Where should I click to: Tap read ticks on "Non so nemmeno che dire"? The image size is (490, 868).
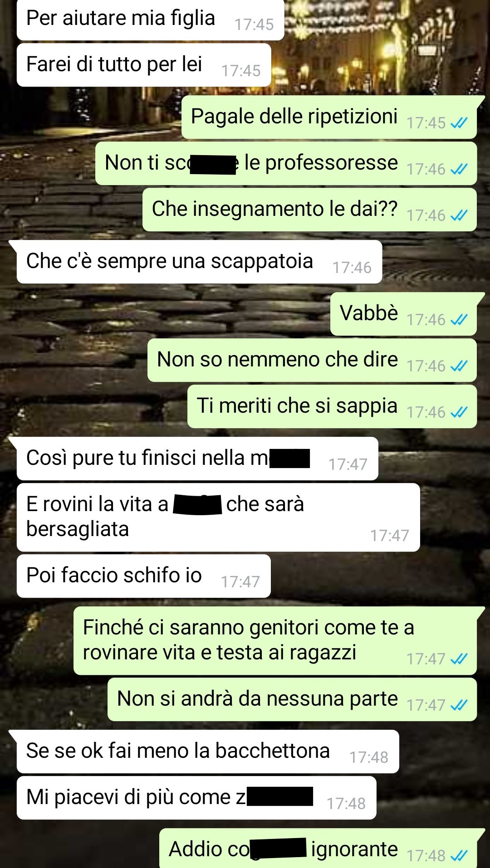(459, 366)
